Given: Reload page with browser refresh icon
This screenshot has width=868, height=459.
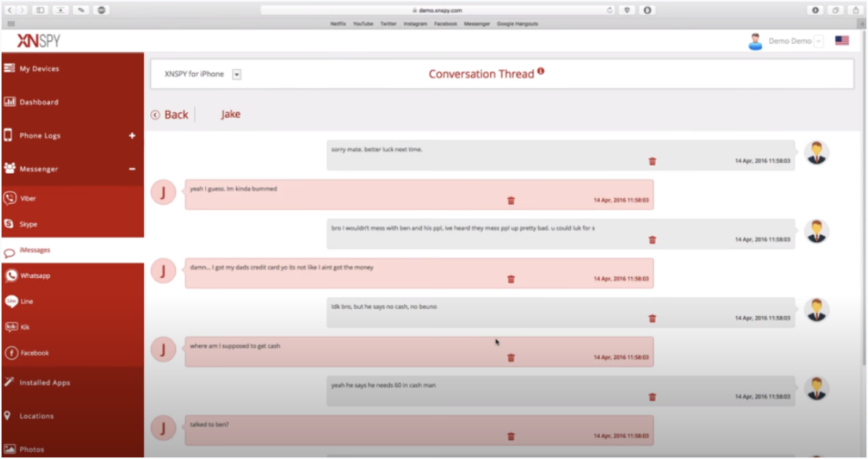Looking at the screenshot, I should [609, 10].
